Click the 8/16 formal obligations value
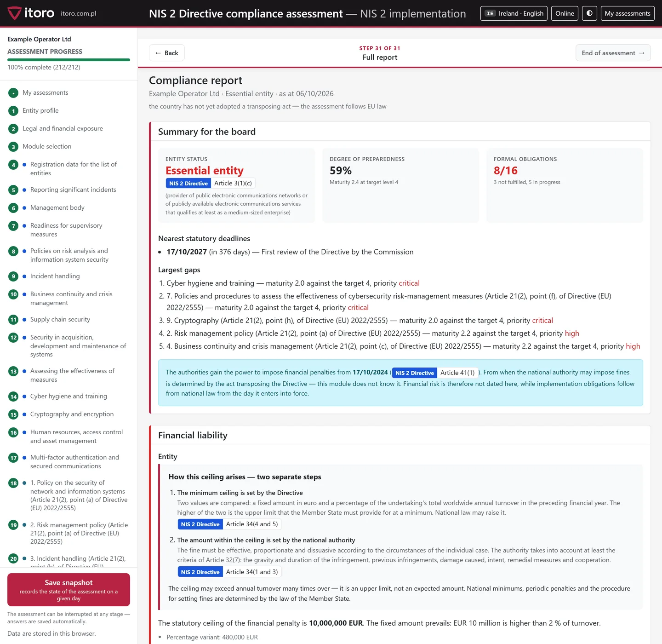Screen dimensions: 662x644 [506, 171]
